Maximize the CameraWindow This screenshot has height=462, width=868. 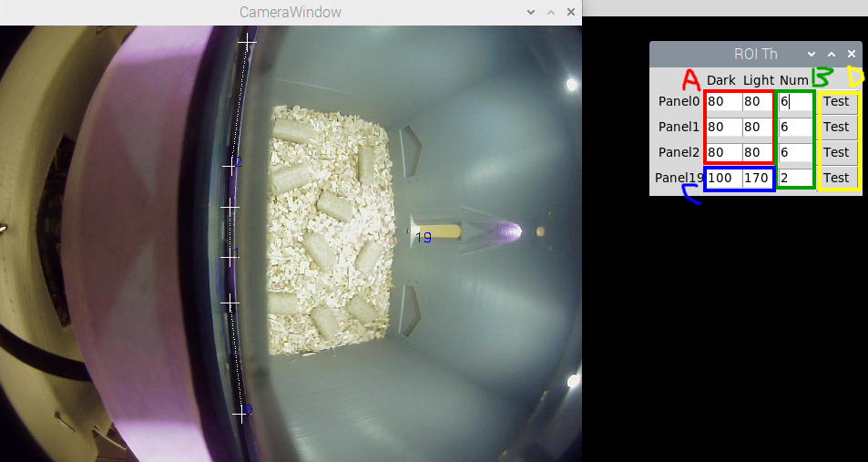point(551,13)
